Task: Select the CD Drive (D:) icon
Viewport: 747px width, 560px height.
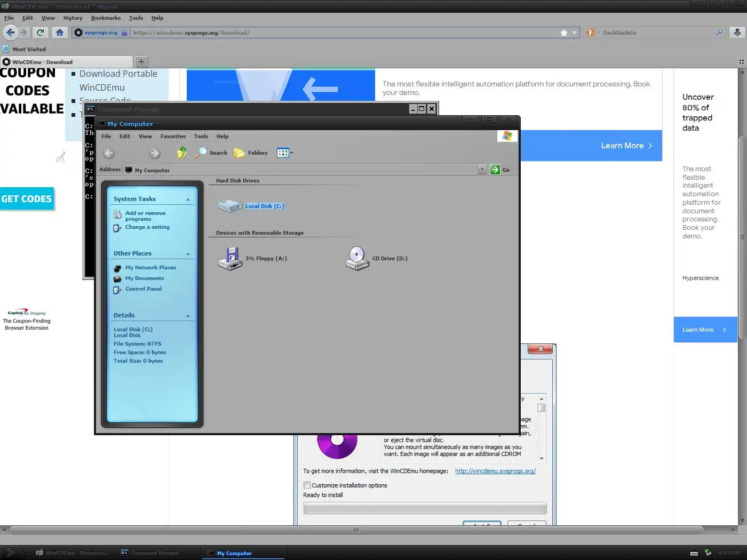Action: [x=377, y=259]
